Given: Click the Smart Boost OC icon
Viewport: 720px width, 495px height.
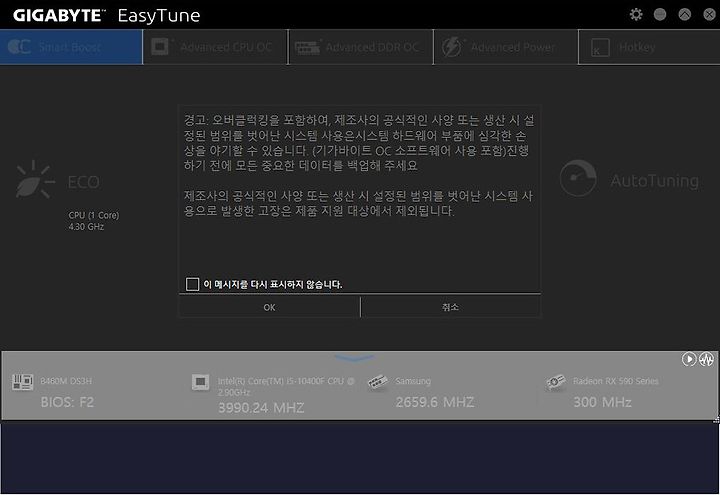Looking at the screenshot, I should coord(19,47).
